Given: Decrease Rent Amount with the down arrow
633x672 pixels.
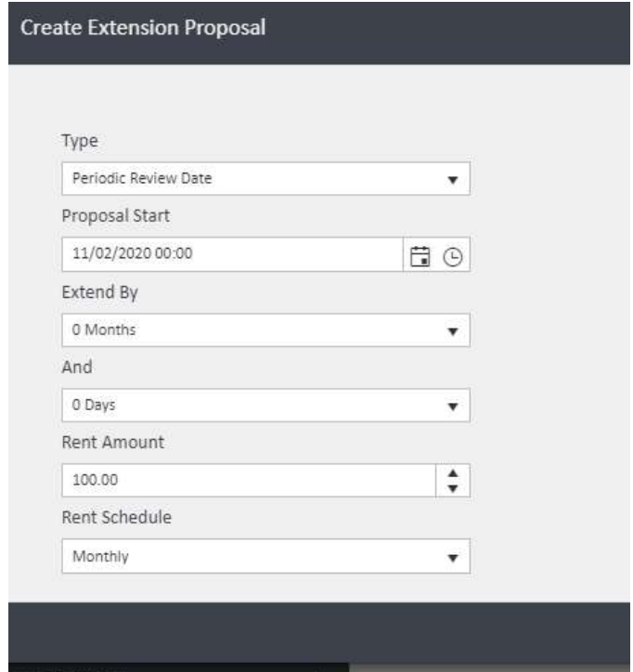Looking at the screenshot, I should pyautogui.click(x=453, y=487).
